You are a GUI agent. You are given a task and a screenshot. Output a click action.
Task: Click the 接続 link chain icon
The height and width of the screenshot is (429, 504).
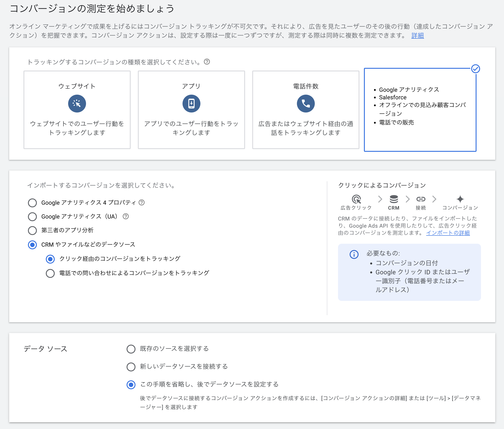pyautogui.click(x=421, y=199)
